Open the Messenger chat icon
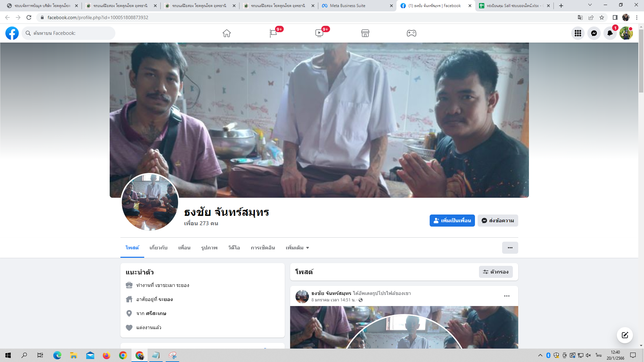Screen dimensions: 644x362 point(594,33)
